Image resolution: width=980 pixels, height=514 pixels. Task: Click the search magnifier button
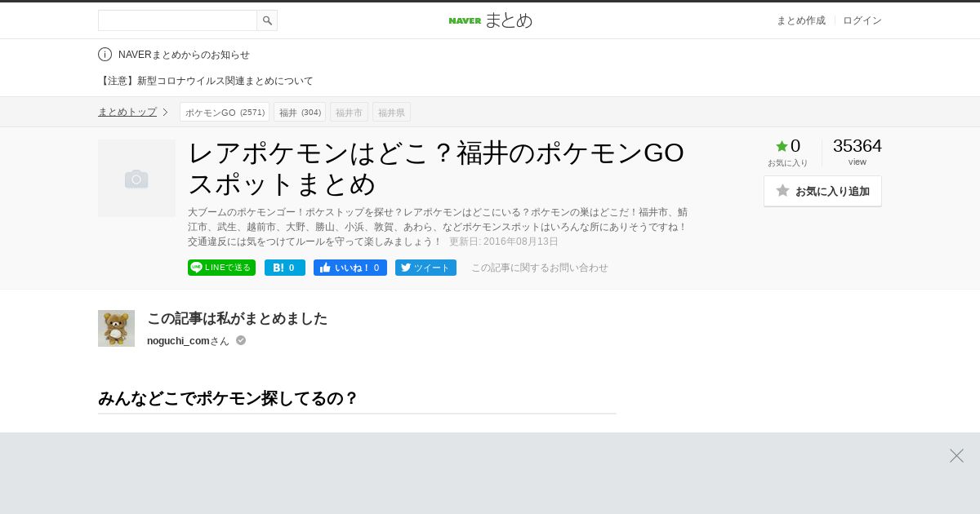click(x=267, y=20)
